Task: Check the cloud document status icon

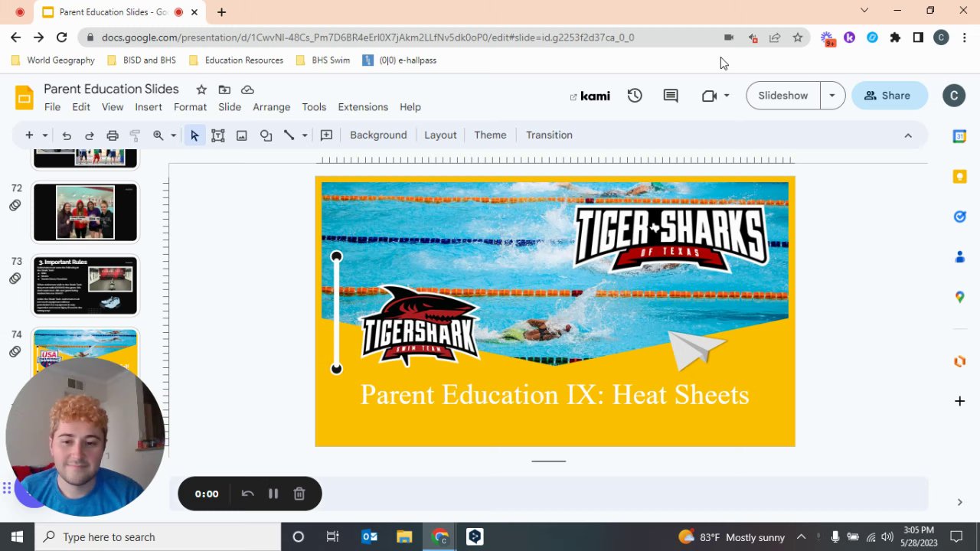Action: click(247, 90)
